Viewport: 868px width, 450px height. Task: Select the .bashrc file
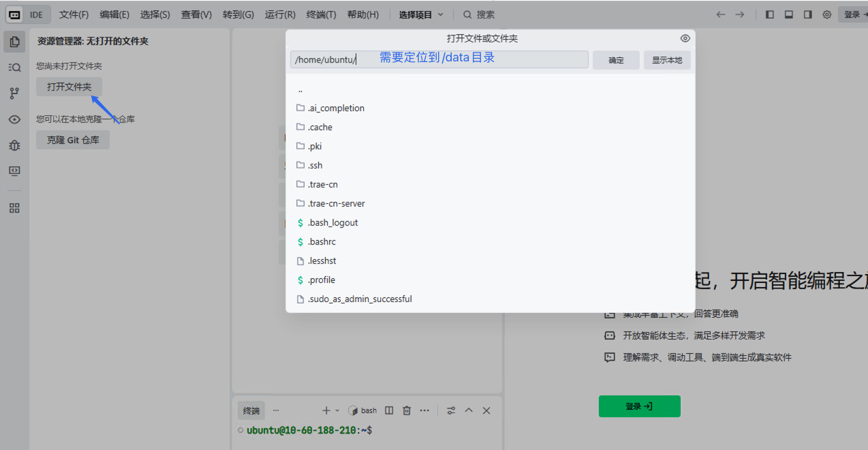490,242
